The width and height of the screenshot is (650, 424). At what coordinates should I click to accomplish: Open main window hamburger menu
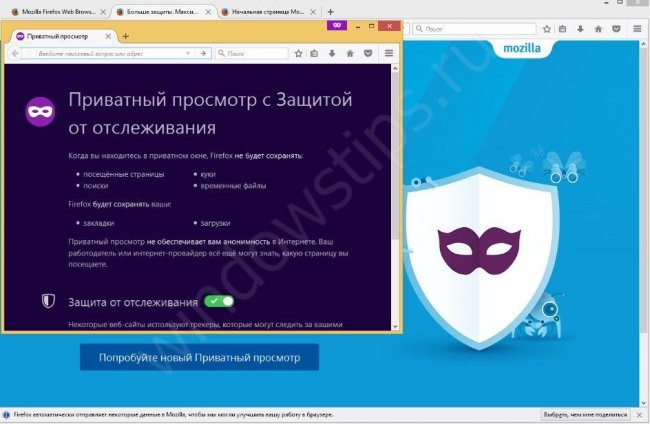point(638,29)
